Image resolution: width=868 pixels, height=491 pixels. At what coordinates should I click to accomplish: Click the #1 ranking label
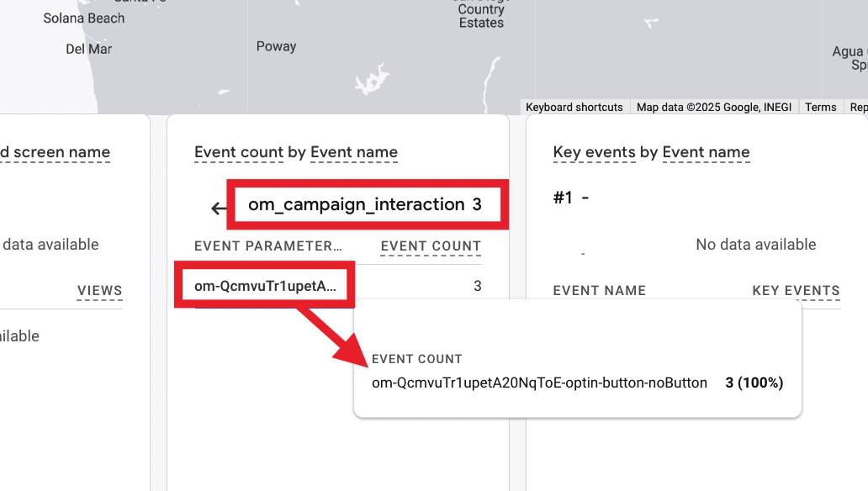click(563, 198)
